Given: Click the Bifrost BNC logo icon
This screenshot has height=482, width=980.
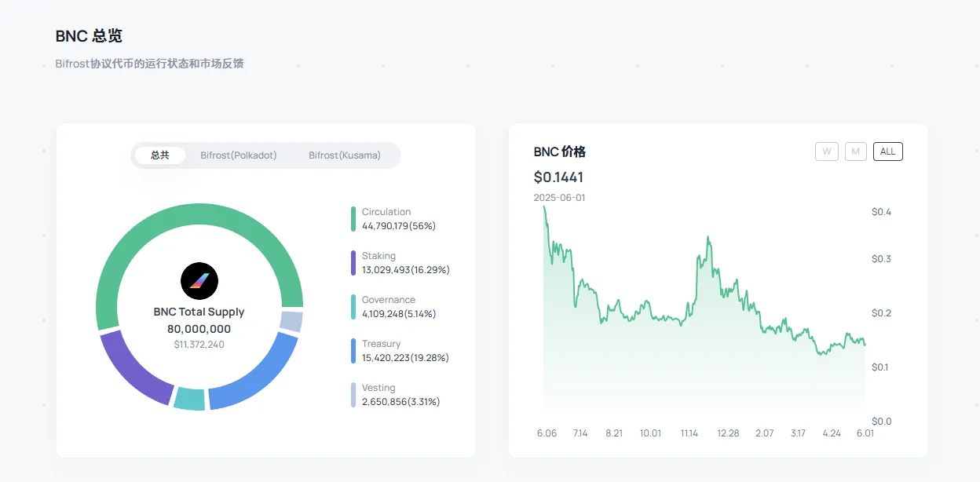Looking at the screenshot, I should pyautogui.click(x=199, y=281).
